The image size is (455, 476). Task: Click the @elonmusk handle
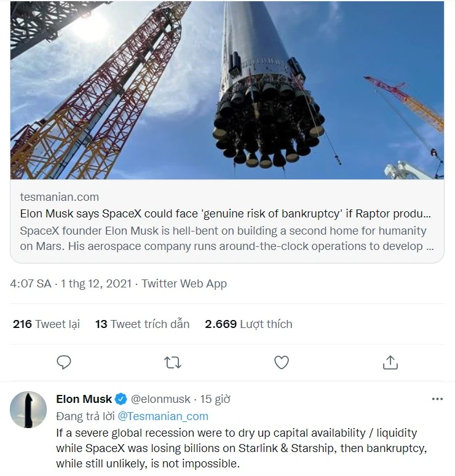(161, 399)
